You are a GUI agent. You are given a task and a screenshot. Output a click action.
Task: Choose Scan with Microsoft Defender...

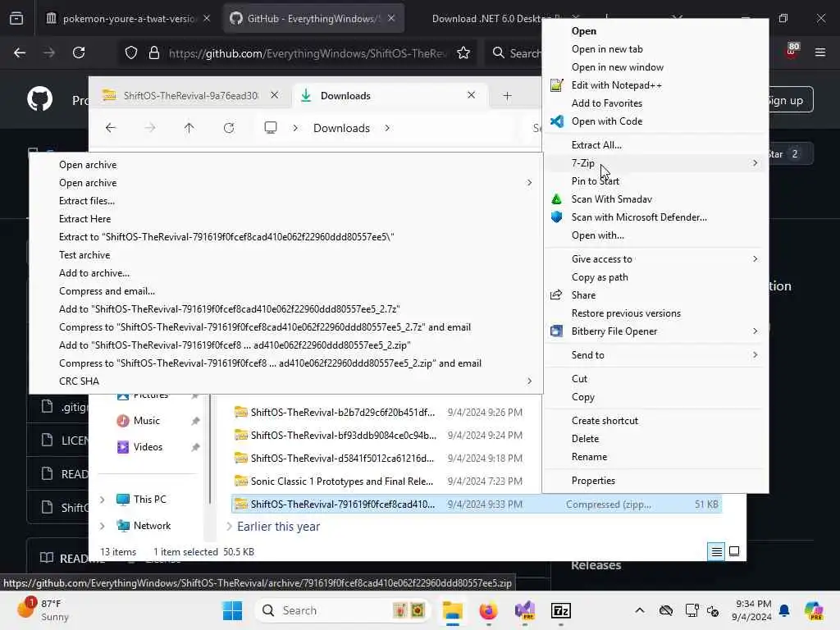[655, 217]
